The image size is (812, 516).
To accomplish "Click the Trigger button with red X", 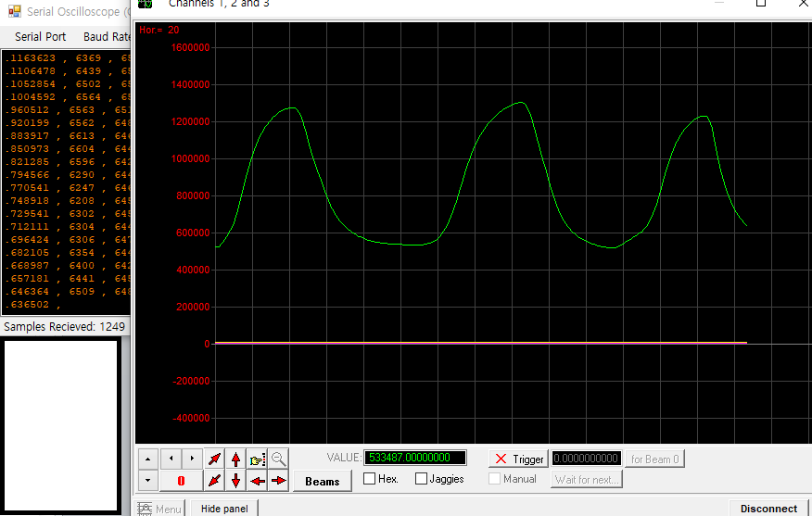I will point(518,459).
